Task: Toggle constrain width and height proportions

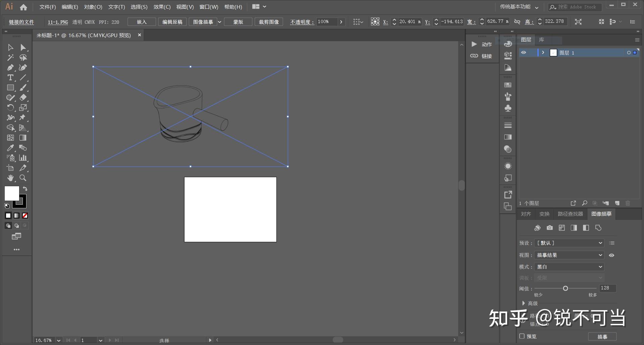Action: click(517, 22)
